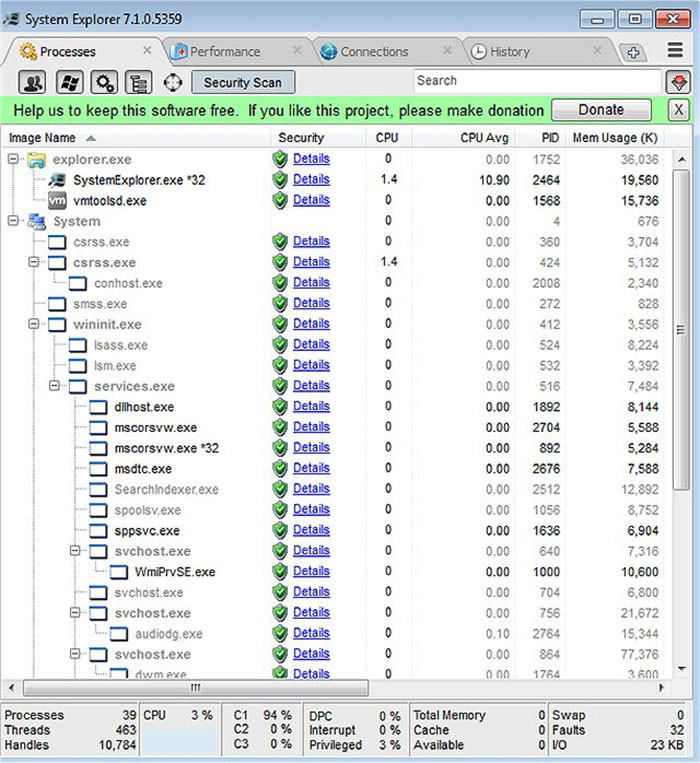The height and width of the screenshot is (763, 700).
Task: Click the vertical scrollbar up arrow
Action: 682,159
